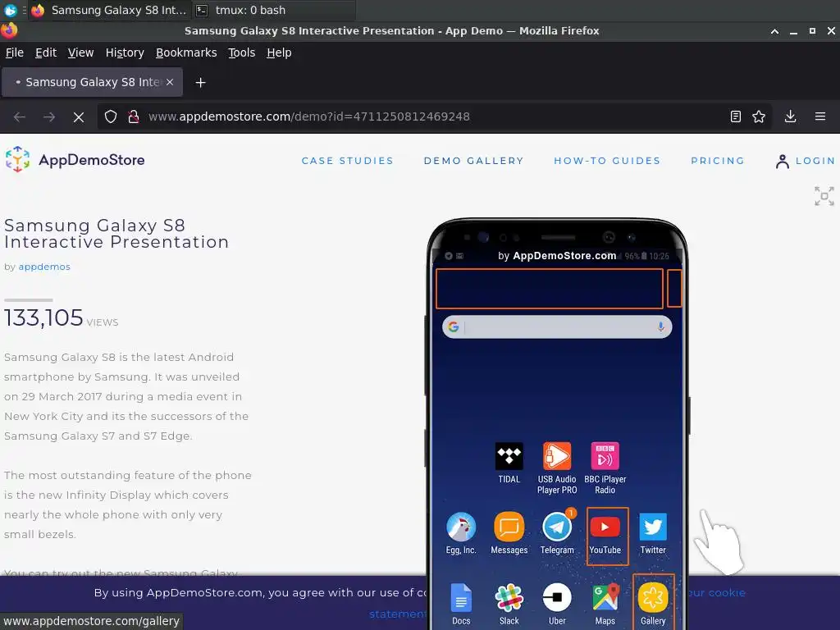The height and width of the screenshot is (630, 840).
Task: Go forward in browser history
Action: pos(49,116)
